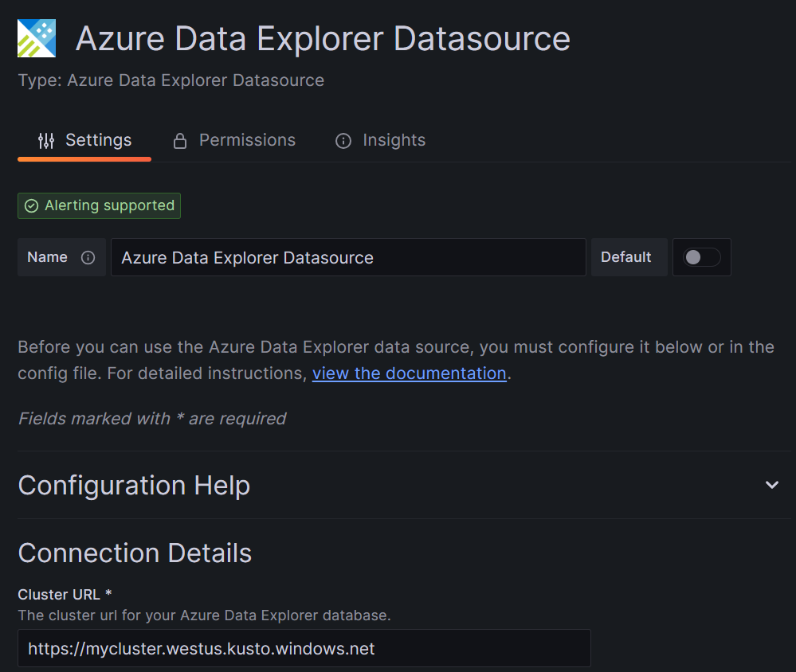This screenshot has width=796, height=672.
Task: Click the lock icon beside Permissions
Action: click(178, 139)
